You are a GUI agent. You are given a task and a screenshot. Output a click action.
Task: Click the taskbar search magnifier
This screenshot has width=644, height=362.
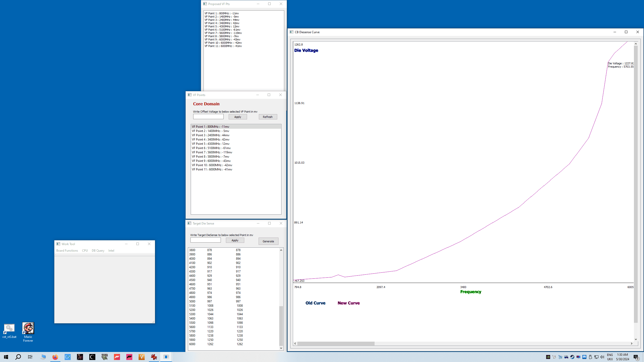click(18, 357)
